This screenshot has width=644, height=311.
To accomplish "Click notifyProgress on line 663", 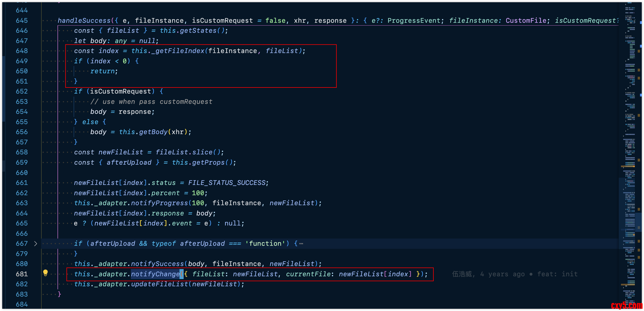I will tap(159, 203).
